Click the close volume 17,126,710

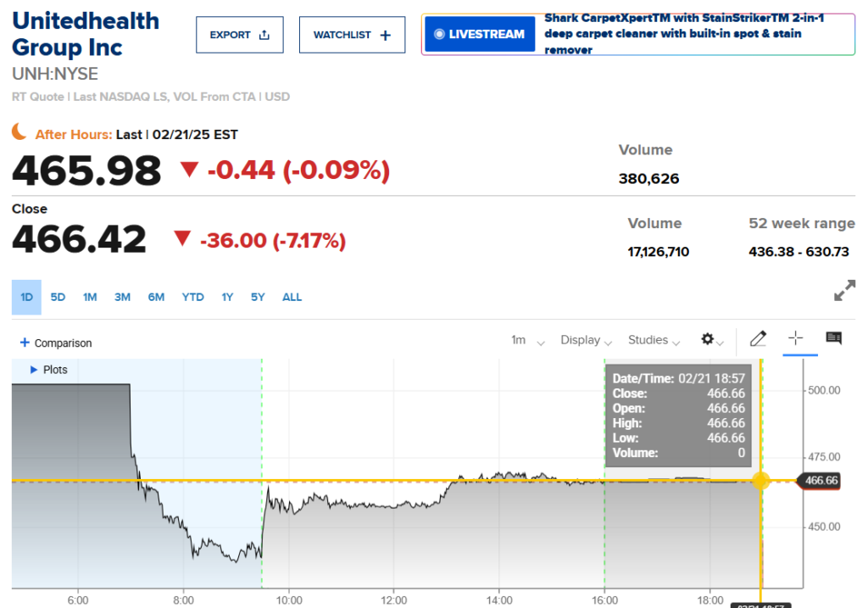click(658, 252)
